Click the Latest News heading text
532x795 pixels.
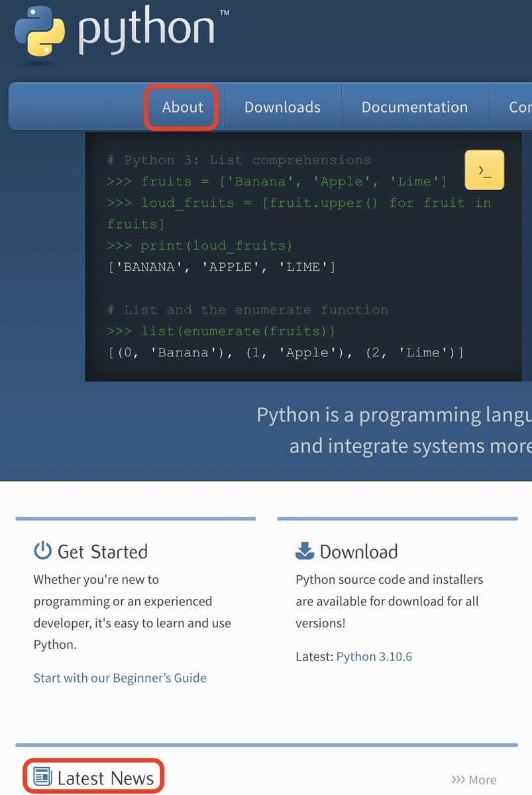[x=106, y=778]
